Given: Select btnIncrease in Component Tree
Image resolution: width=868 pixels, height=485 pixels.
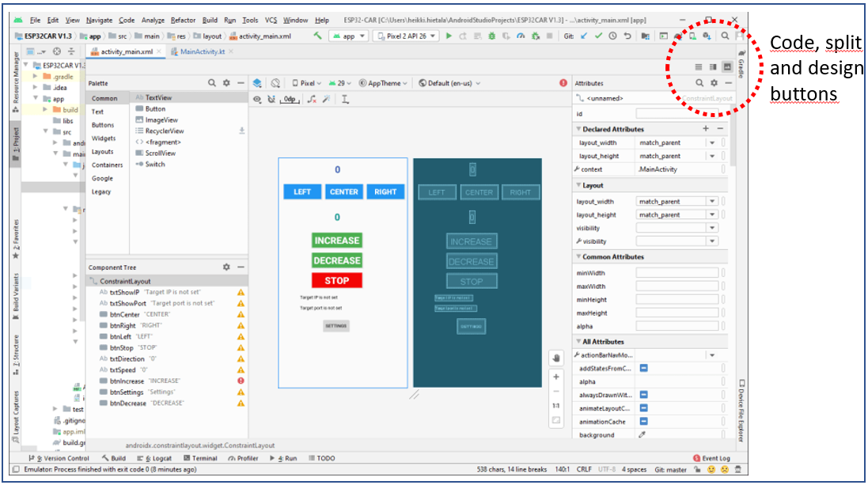Looking at the screenshot, I should [x=127, y=381].
